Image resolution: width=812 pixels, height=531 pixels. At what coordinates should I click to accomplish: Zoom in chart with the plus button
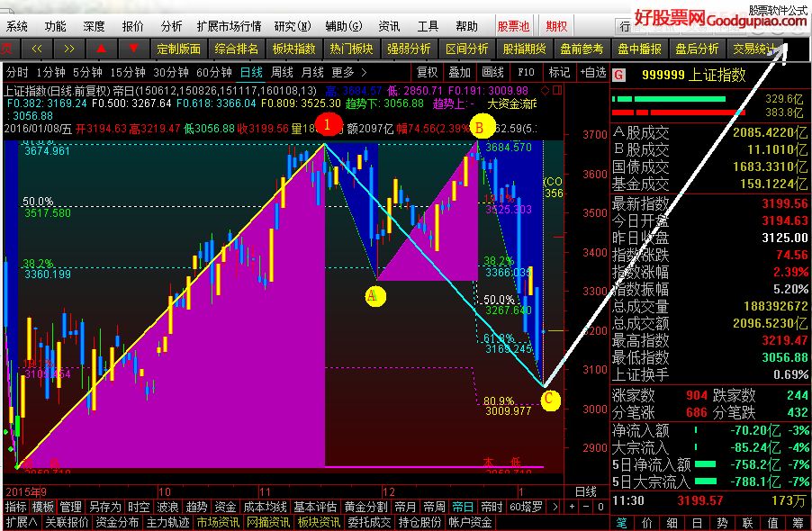(572, 507)
